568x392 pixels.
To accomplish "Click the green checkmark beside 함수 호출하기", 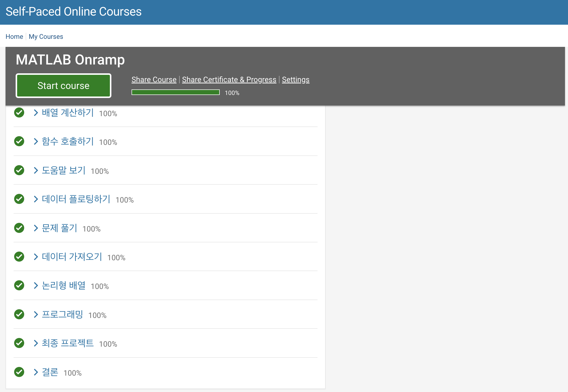I will pos(19,141).
